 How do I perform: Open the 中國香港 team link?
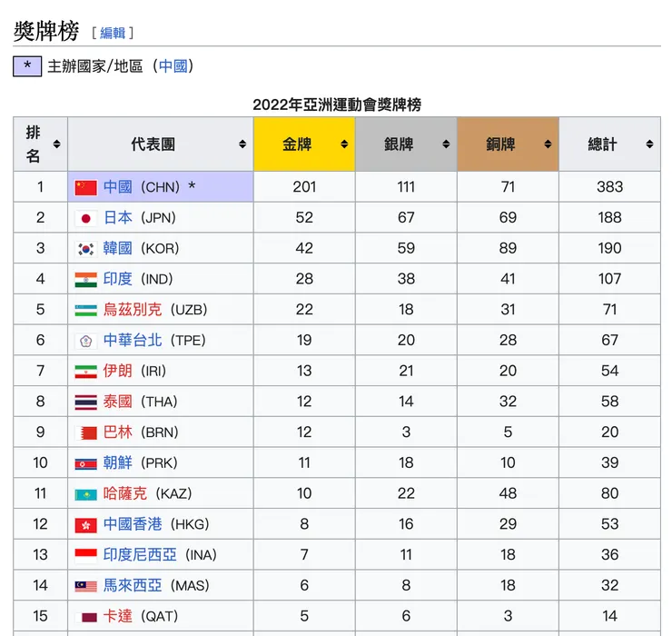(x=133, y=524)
